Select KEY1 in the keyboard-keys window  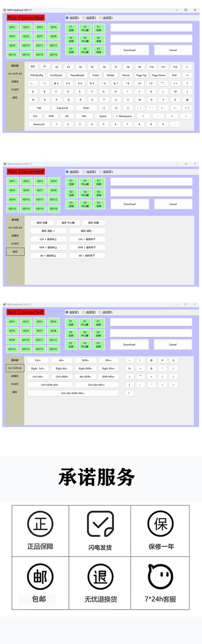(12, 27)
